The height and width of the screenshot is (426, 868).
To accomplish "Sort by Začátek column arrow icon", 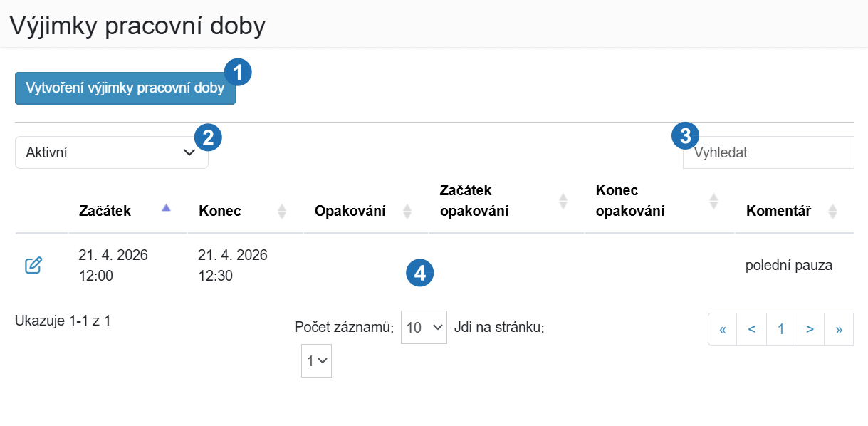I will (167, 207).
